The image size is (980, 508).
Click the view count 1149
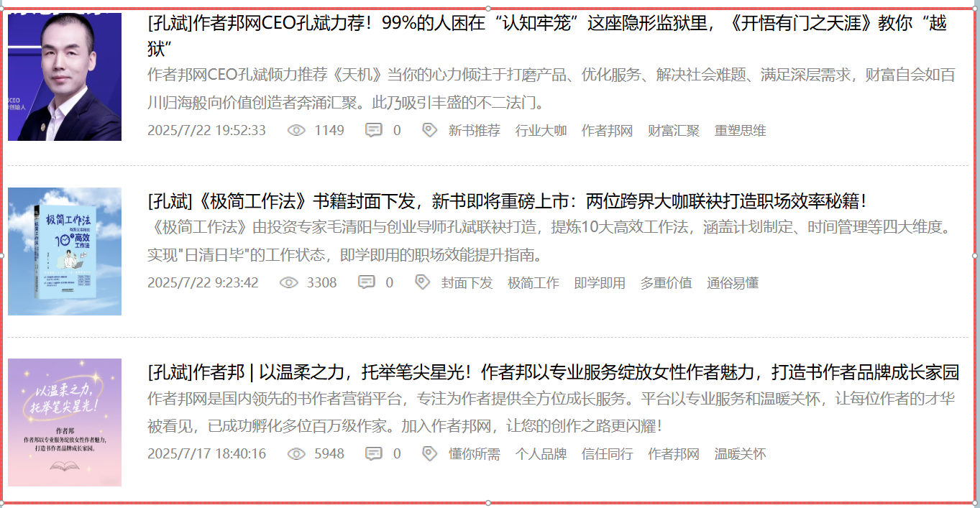click(329, 130)
